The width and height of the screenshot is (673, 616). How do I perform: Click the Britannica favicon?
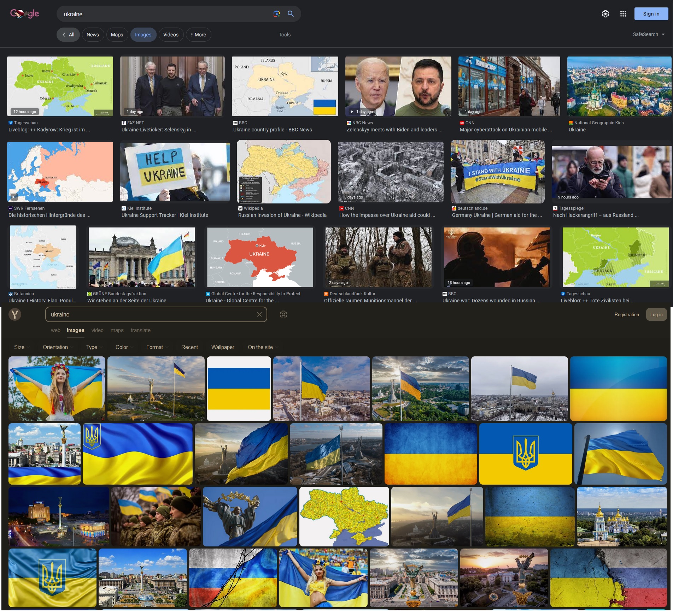(x=10, y=294)
